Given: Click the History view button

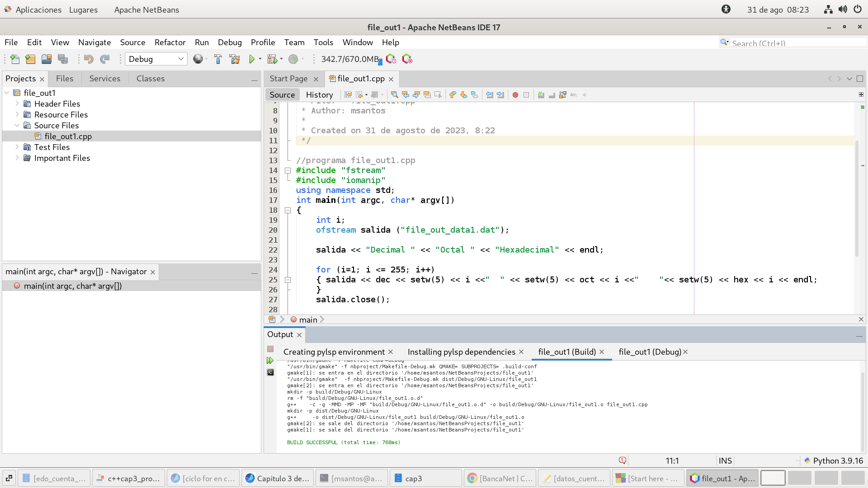Looking at the screenshot, I should point(319,95).
